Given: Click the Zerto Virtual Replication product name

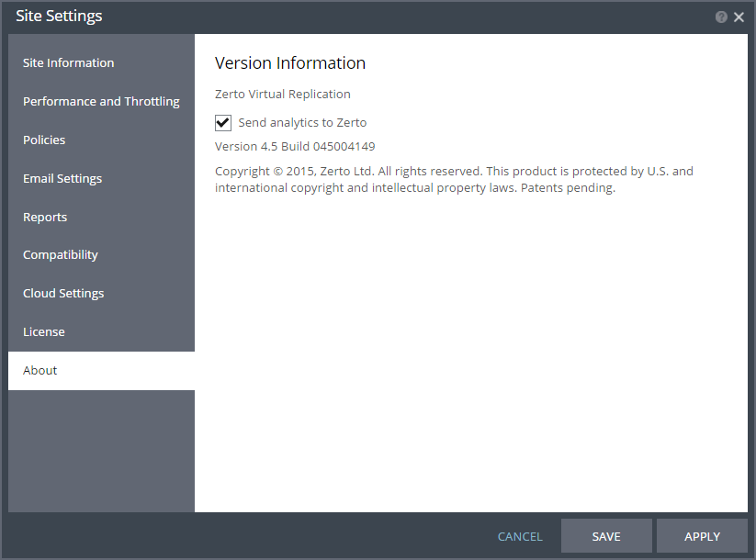Looking at the screenshot, I should [x=283, y=94].
